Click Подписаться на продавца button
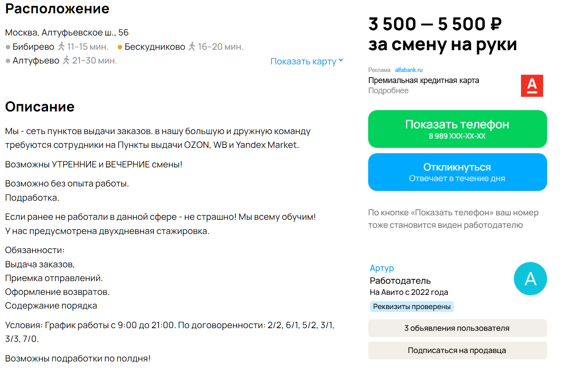The width and height of the screenshot is (588, 377). pos(457,350)
